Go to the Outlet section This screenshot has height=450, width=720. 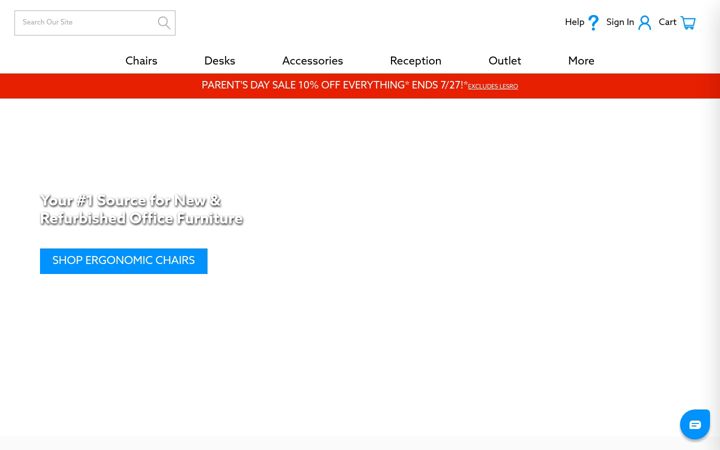(x=505, y=61)
